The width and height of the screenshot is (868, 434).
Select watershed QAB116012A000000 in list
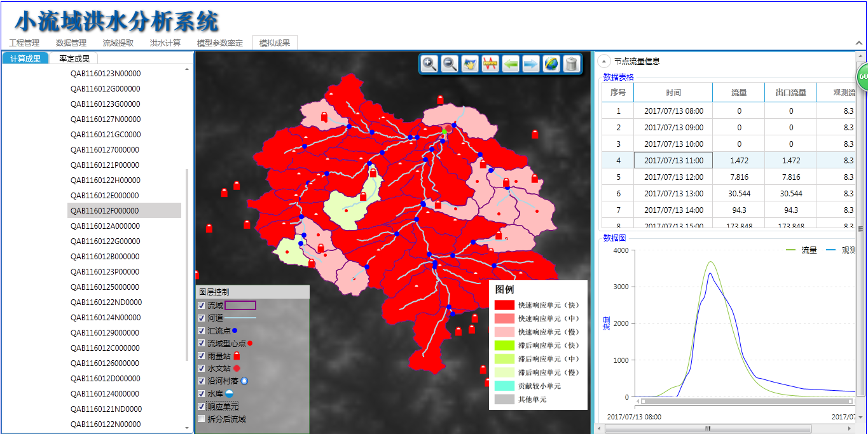point(105,226)
